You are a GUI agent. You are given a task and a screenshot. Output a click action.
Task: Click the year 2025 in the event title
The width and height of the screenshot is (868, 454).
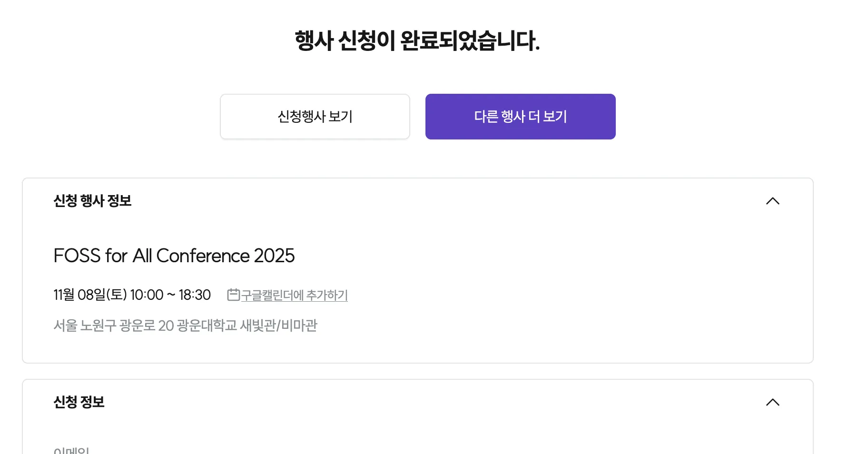tap(274, 256)
